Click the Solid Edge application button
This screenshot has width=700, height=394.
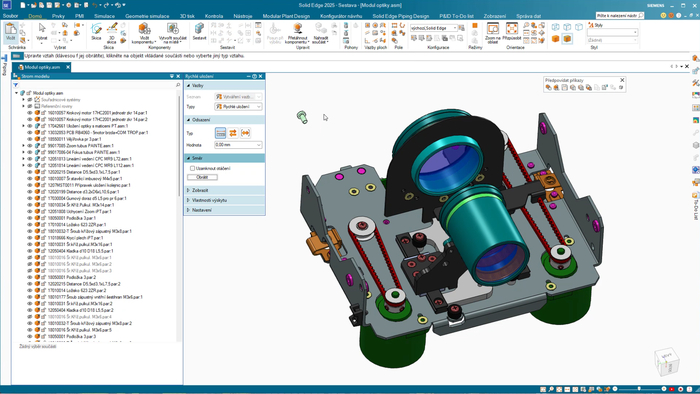[x=6, y=5]
